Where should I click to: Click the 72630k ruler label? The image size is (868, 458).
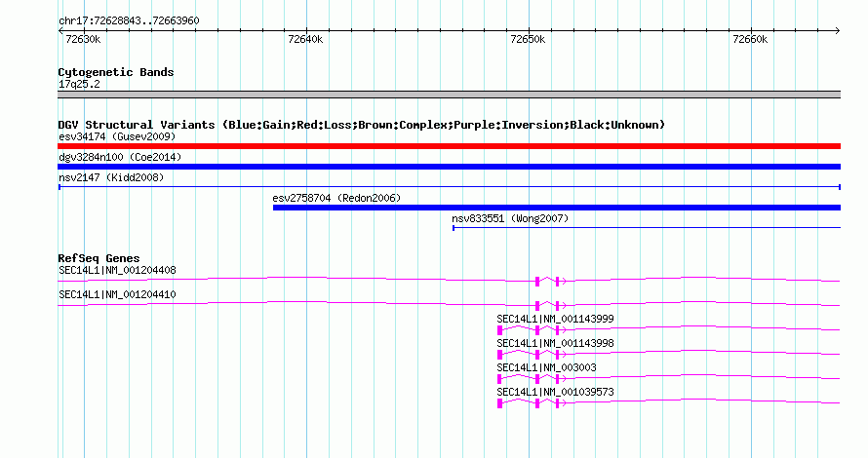(83, 39)
